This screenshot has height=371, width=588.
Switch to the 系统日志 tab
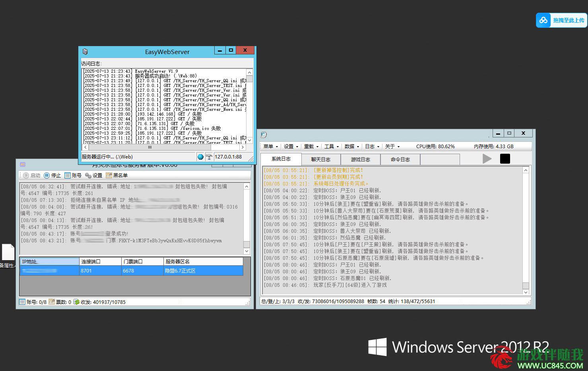click(x=281, y=159)
